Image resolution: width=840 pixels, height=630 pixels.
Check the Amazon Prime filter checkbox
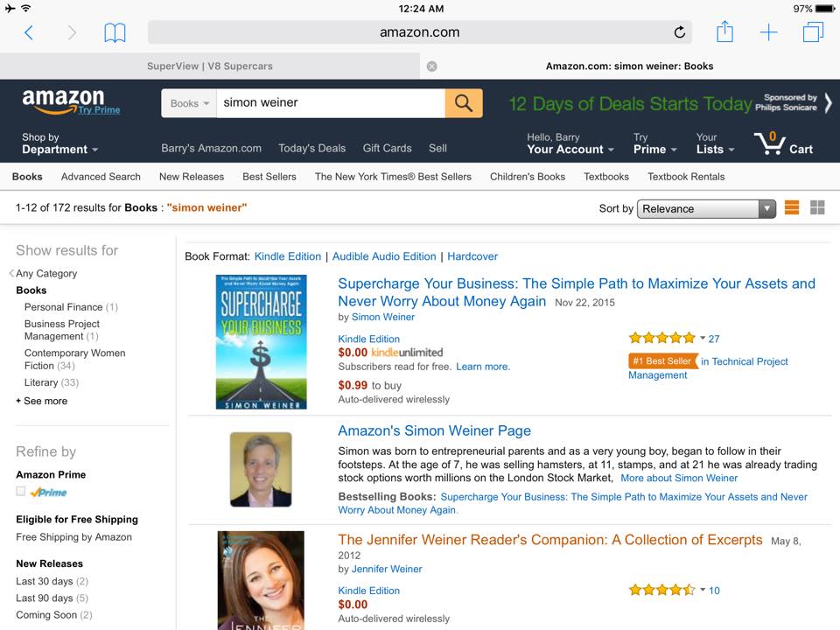(x=20, y=491)
